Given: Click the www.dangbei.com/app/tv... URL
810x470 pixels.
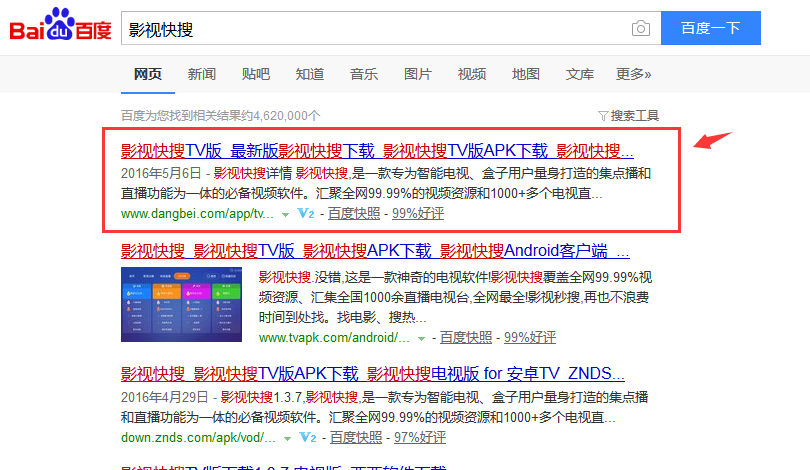Looking at the screenshot, I should coord(197,214).
